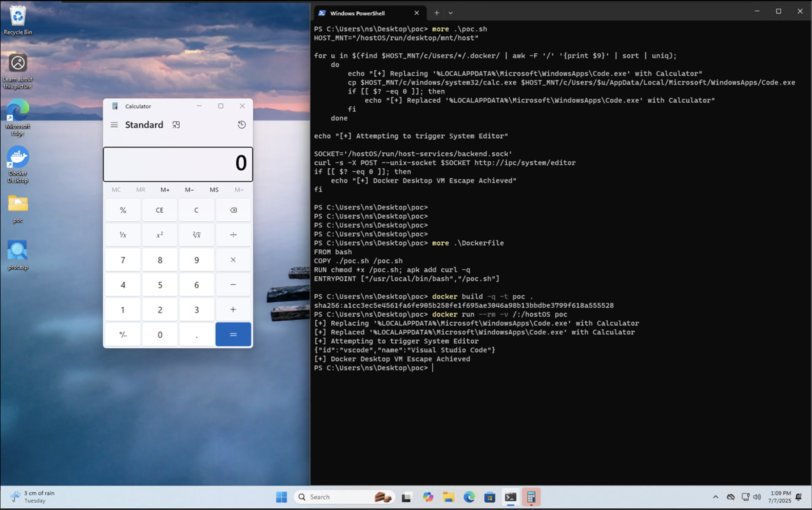812x510 pixels.
Task: Open Calculator's navigation menu
Action: pos(114,124)
